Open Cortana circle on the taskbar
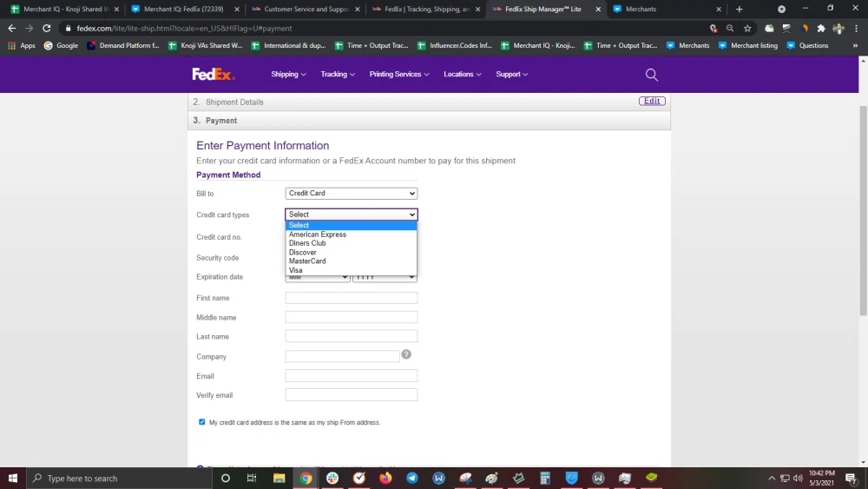Viewport: 868px width, 489px height. [226, 478]
